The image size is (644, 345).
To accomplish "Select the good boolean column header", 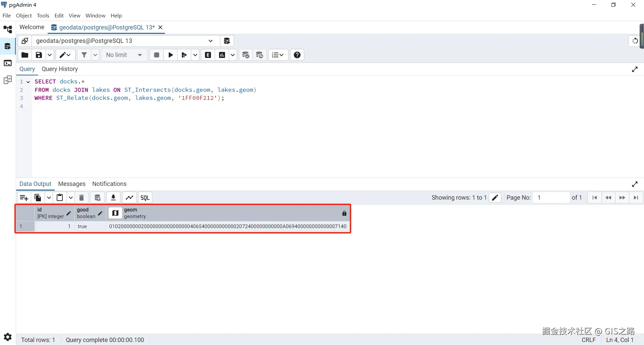I will pyautogui.click(x=90, y=213).
